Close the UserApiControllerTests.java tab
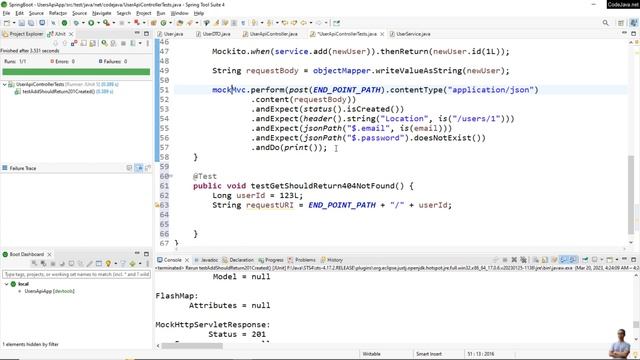The height and width of the screenshot is (360, 640). coord(382,34)
